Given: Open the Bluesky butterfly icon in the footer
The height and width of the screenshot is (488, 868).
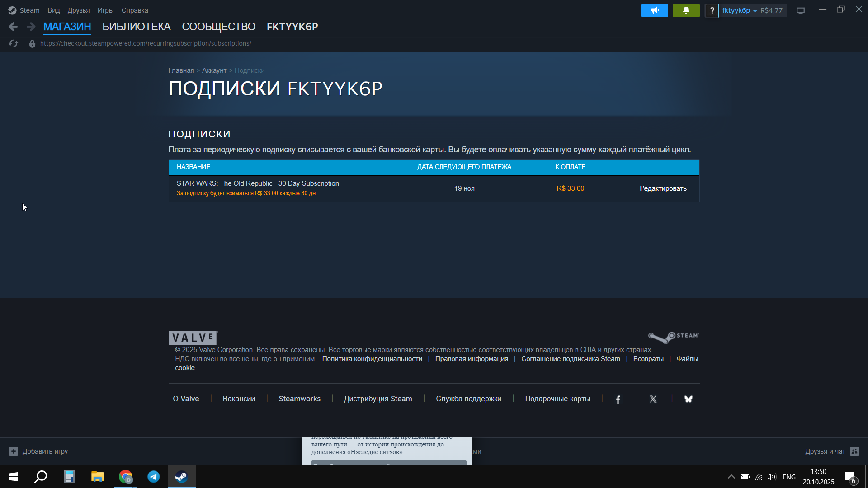Looking at the screenshot, I should [688, 399].
